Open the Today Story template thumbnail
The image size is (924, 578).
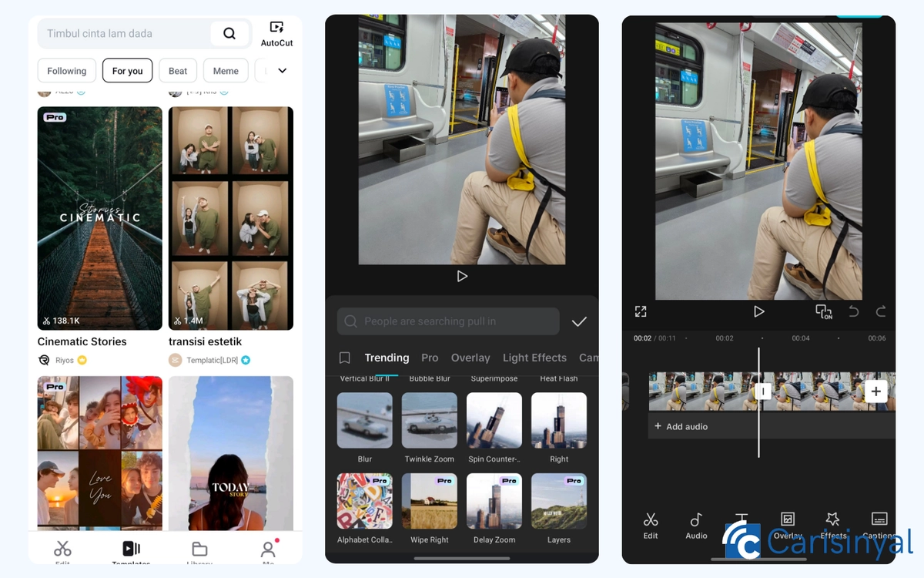click(231, 453)
